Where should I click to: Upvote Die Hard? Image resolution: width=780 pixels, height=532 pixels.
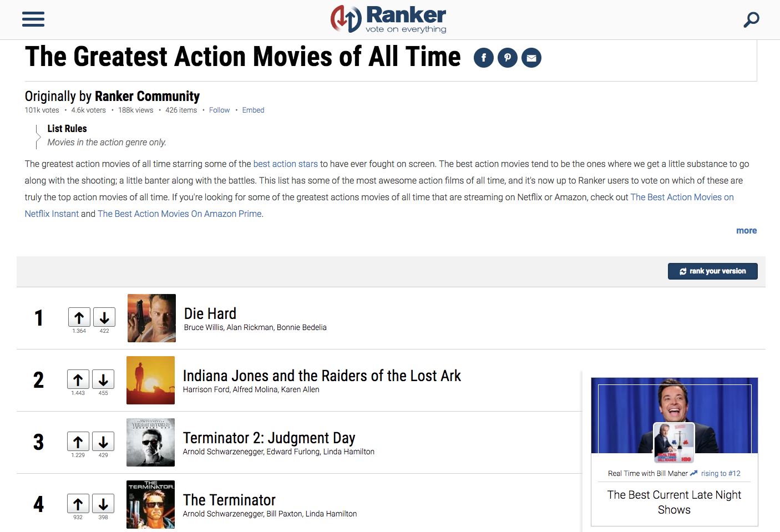pos(79,317)
